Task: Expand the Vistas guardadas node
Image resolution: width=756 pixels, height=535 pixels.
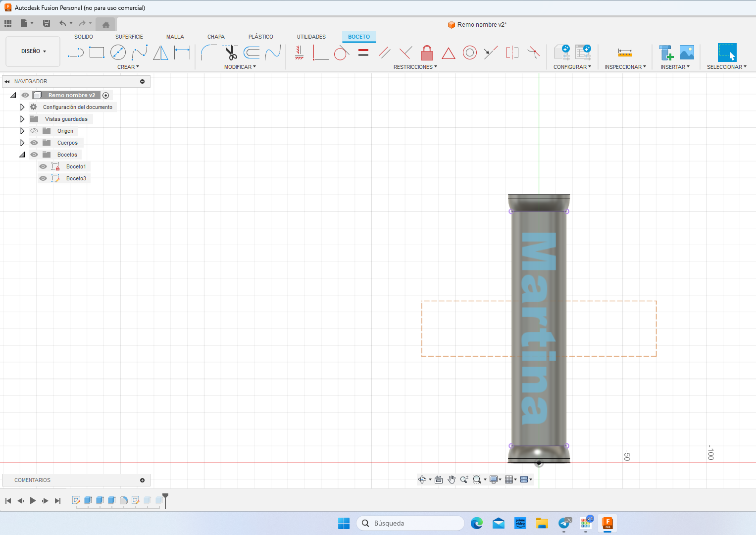Action: (22, 119)
